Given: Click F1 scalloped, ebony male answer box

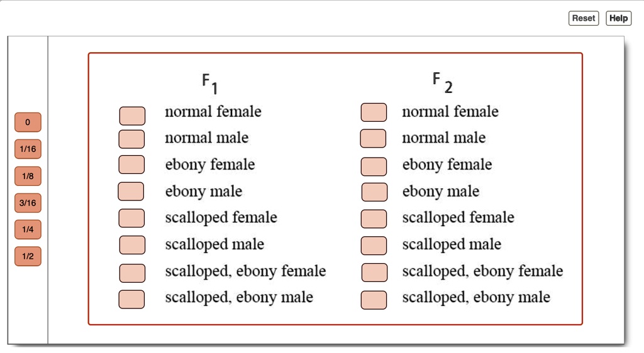Looking at the screenshot, I should pos(131,300).
